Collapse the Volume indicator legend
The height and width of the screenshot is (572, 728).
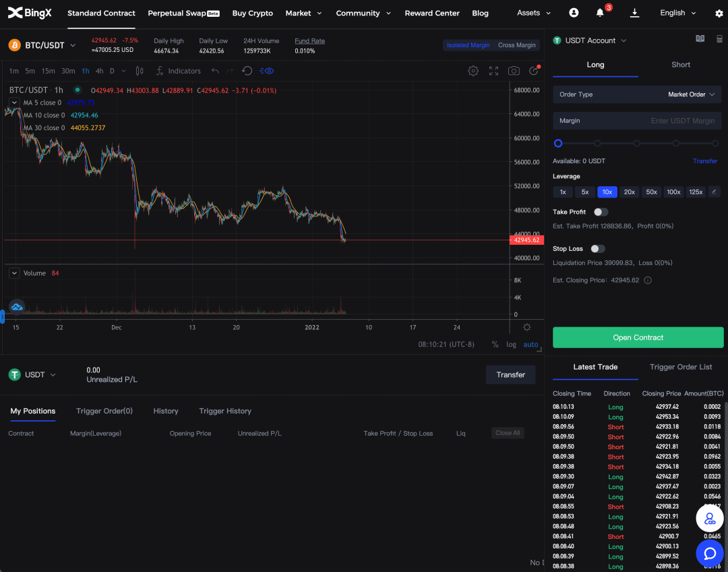click(14, 273)
